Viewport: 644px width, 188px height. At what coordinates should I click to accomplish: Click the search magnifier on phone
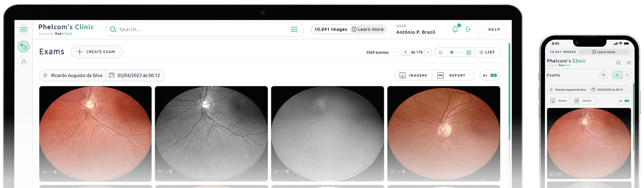(618, 63)
